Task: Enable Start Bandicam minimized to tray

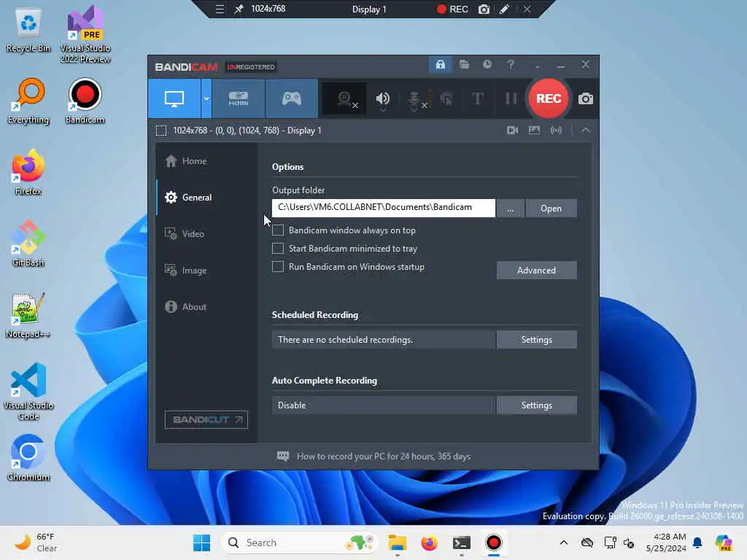Action: [278, 249]
